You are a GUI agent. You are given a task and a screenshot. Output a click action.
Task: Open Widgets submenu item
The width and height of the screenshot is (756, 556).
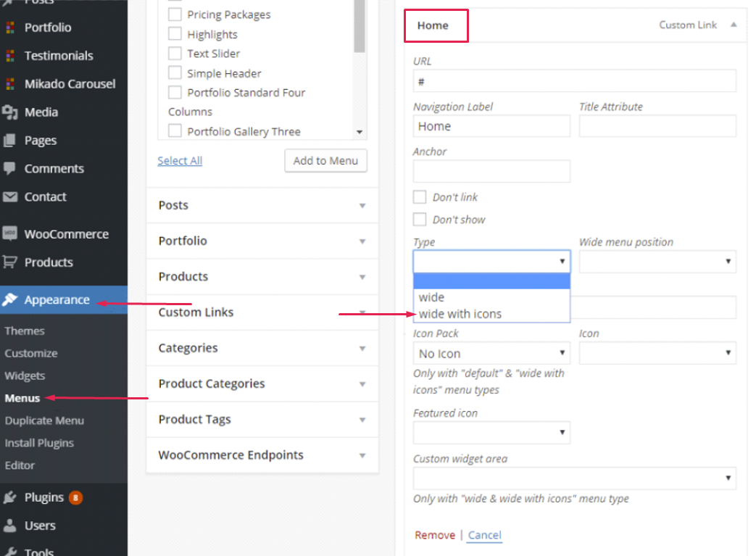[25, 375]
